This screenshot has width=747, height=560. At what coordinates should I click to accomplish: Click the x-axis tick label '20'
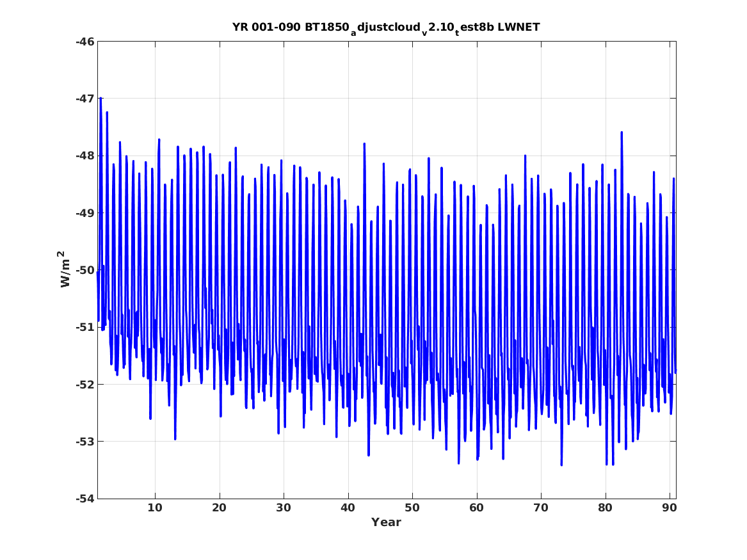[x=219, y=508]
